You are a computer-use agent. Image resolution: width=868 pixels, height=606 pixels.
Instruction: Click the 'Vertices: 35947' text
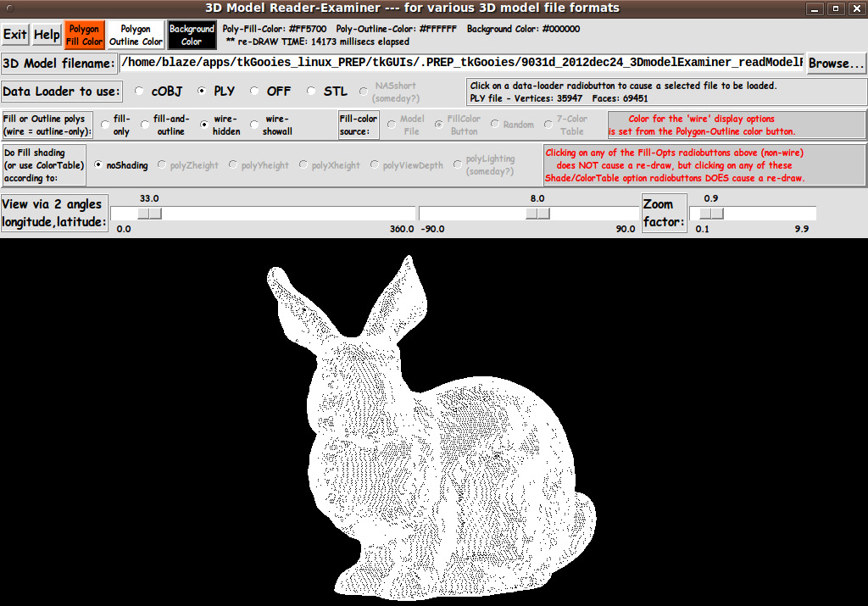tap(548, 98)
